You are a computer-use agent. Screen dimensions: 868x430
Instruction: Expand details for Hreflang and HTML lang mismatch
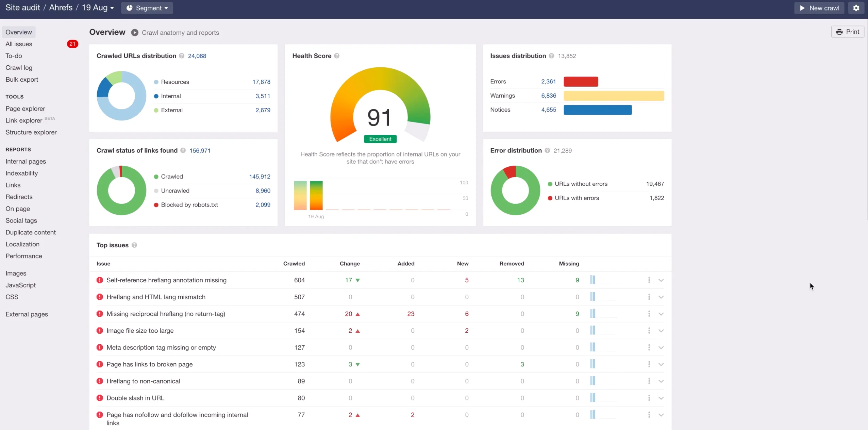[661, 297]
